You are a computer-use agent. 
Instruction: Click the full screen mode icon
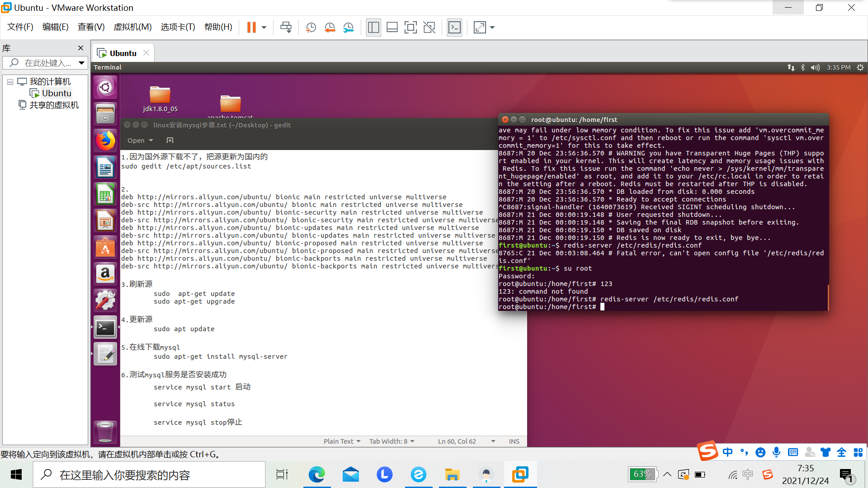[x=410, y=28]
